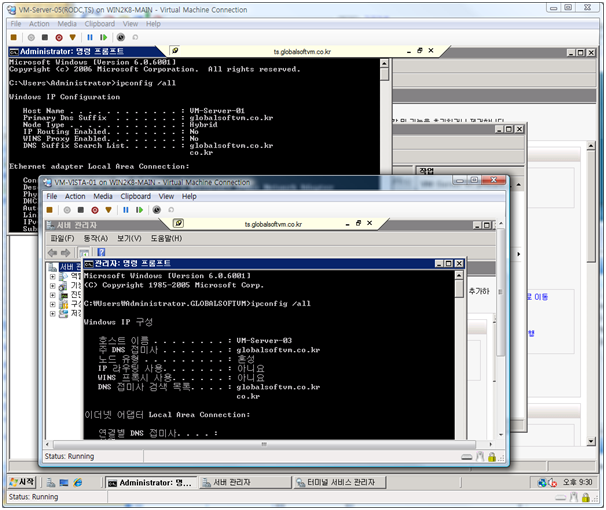
Task: Expand the 진단 tree node
Action: pos(53,295)
